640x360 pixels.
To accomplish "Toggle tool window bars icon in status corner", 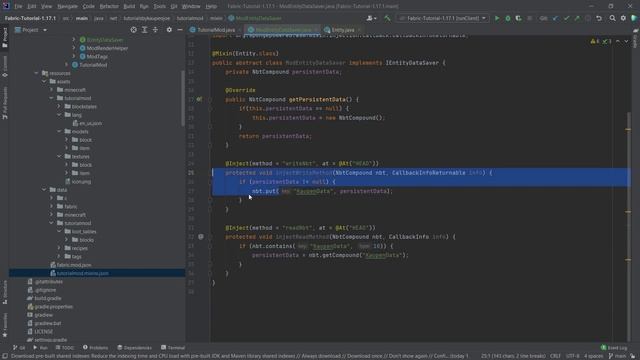I will coord(4,356).
